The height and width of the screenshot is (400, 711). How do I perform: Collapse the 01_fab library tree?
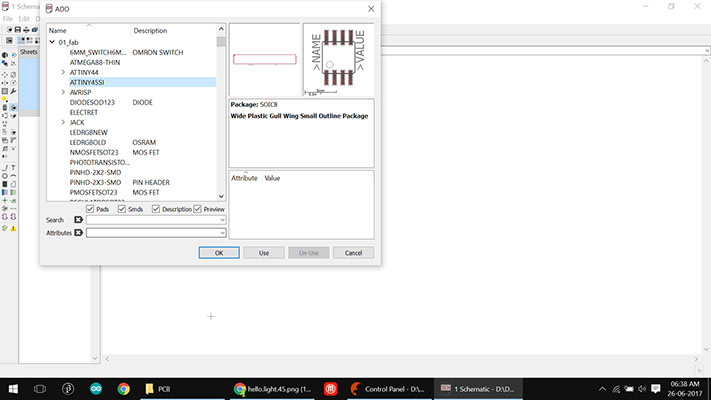click(x=52, y=42)
